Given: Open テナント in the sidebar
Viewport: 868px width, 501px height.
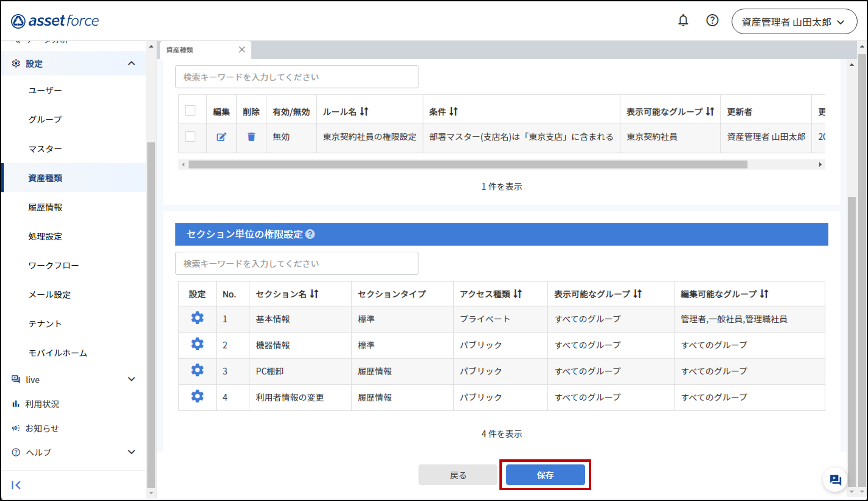Looking at the screenshot, I should click(x=45, y=324).
